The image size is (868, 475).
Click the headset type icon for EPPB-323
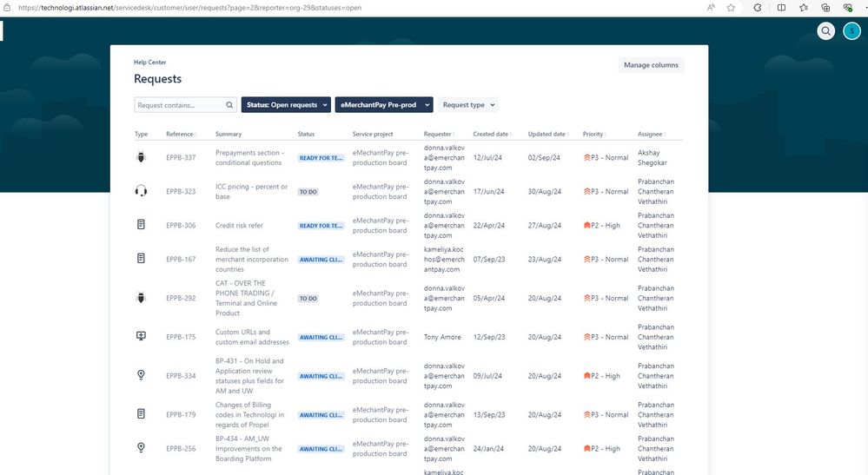tap(141, 191)
